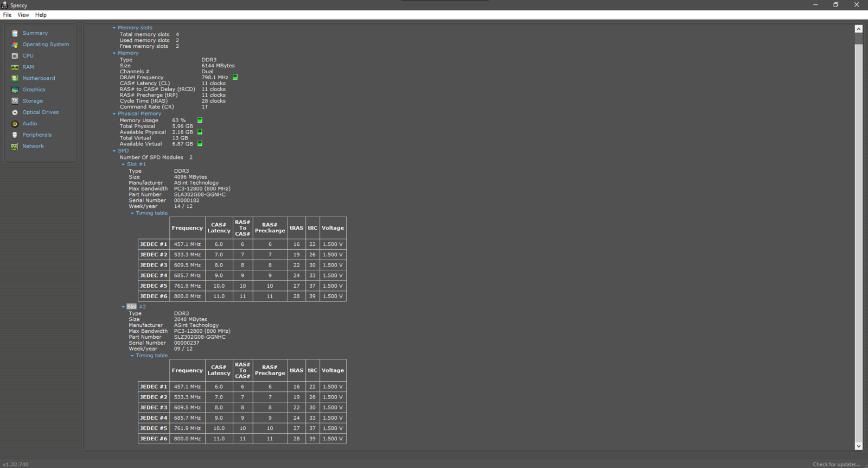This screenshot has width=868, height=468.
Task: Open the Motherboard section
Action: point(39,78)
